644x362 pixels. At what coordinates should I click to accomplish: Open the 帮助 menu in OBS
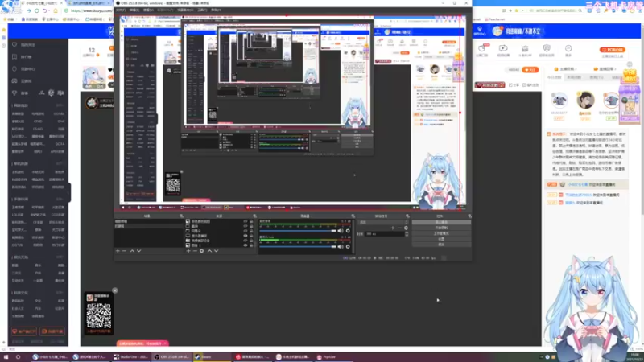coord(216,10)
